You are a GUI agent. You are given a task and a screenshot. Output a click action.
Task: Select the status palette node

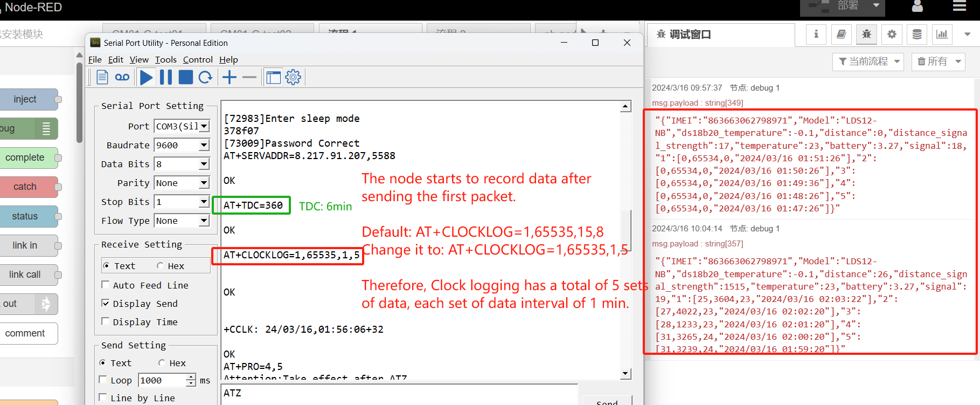(x=29, y=216)
